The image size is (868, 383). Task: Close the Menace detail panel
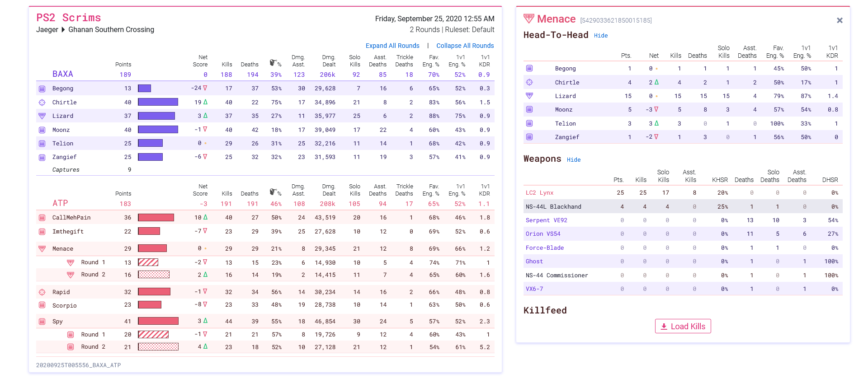840,20
